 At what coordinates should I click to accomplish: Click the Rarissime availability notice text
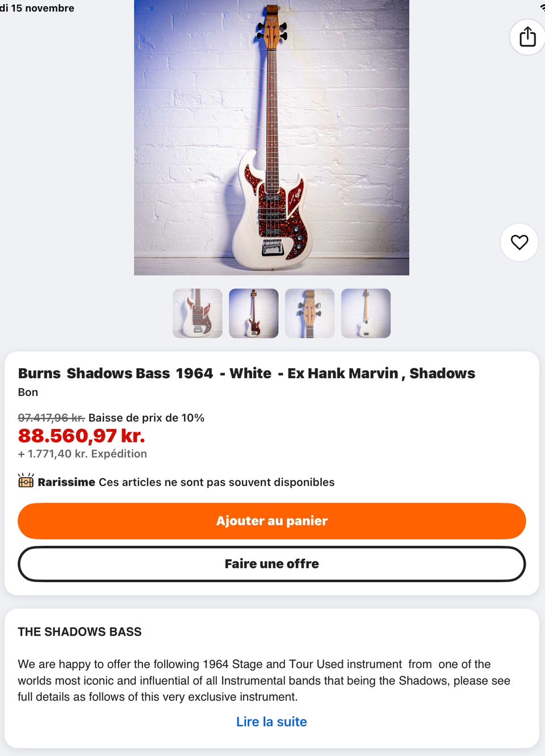point(186,482)
